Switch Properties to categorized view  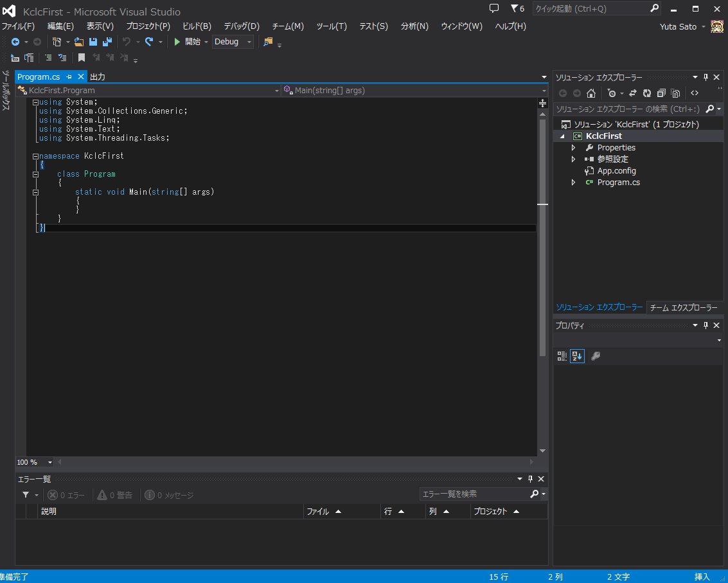pyautogui.click(x=562, y=356)
